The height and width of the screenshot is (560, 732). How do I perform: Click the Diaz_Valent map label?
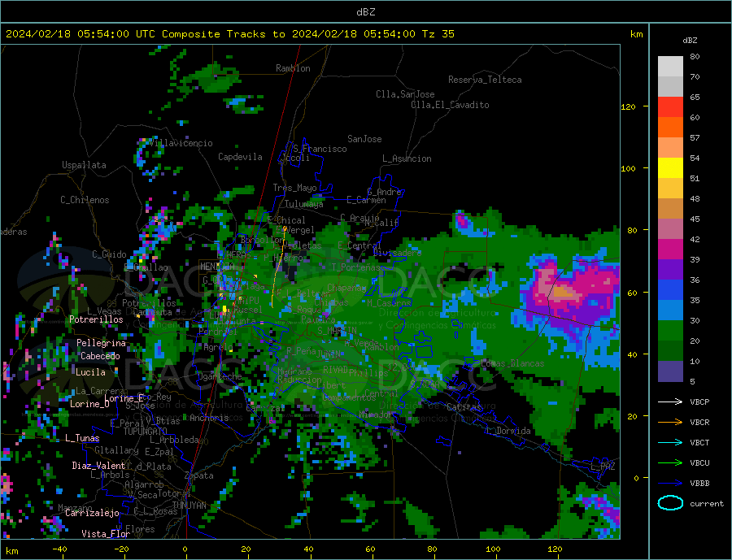[x=98, y=466]
